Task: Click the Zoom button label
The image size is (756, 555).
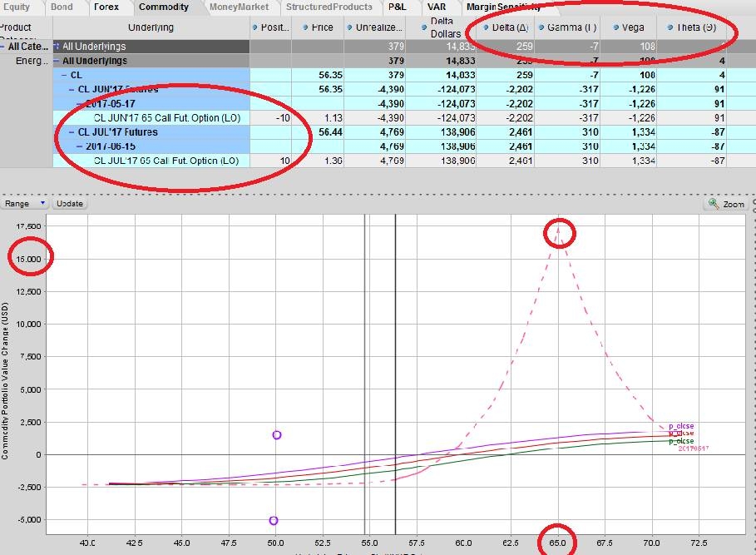Action: tap(734, 205)
